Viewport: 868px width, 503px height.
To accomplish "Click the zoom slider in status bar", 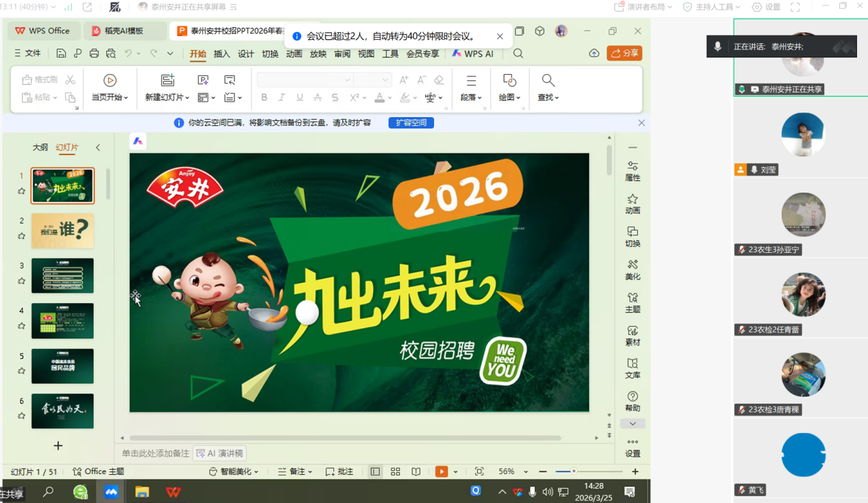I will point(574,471).
